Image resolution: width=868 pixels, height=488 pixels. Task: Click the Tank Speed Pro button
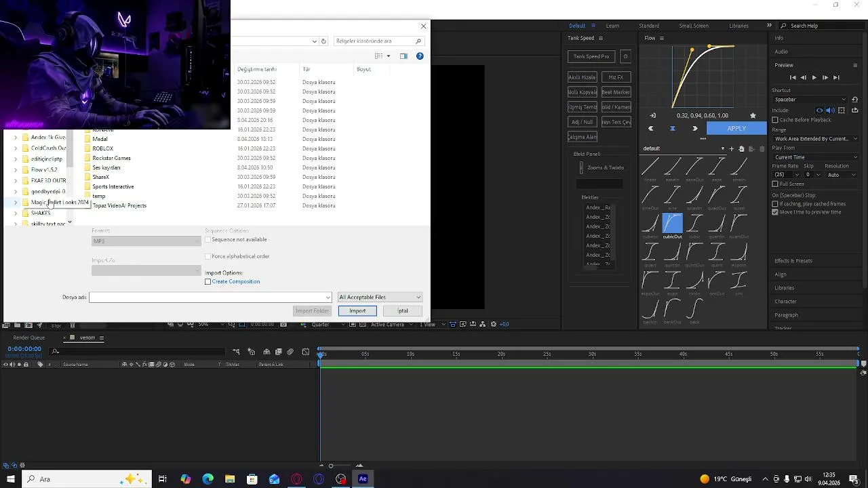591,56
